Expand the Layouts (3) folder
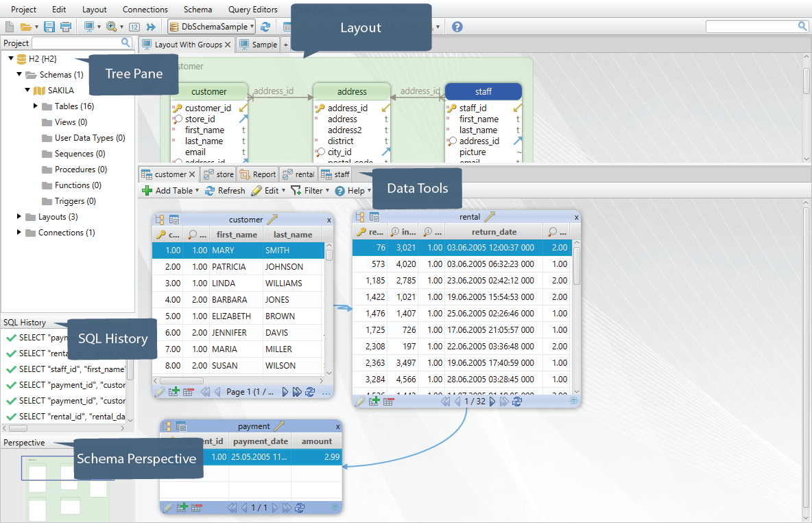Image resolution: width=812 pixels, height=523 pixels. click(x=19, y=217)
